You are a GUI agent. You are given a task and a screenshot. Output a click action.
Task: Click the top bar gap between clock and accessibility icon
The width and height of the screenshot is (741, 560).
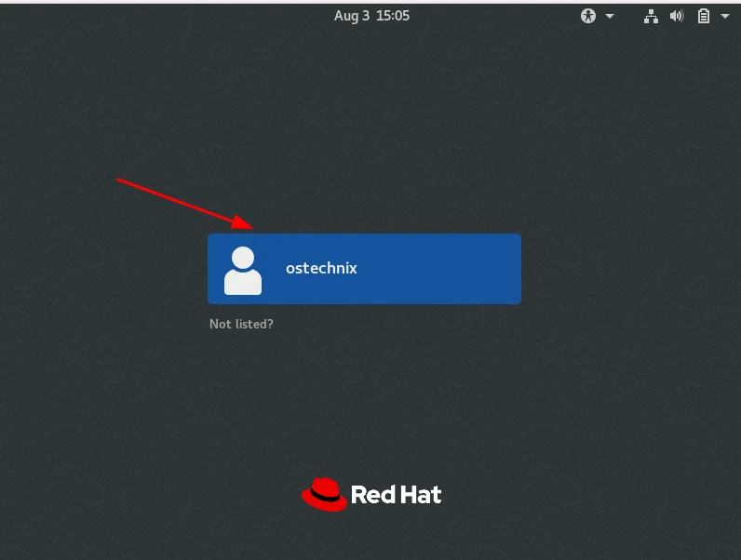493,16
